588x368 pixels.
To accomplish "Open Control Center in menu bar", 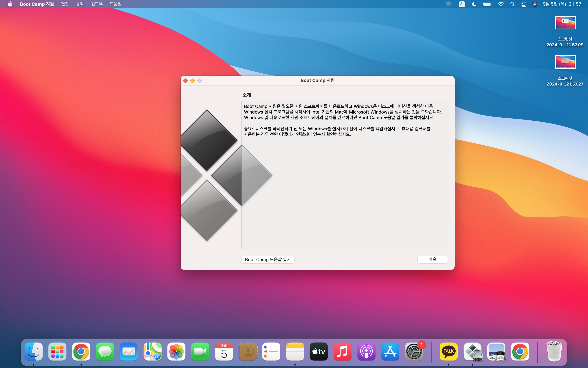I will click(x=524, y=4).
